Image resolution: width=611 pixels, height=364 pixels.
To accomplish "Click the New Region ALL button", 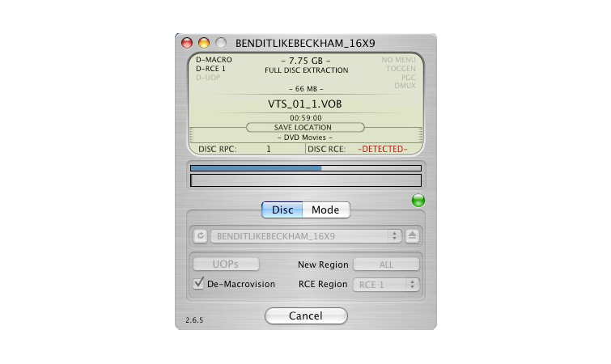I will point(386,265).
